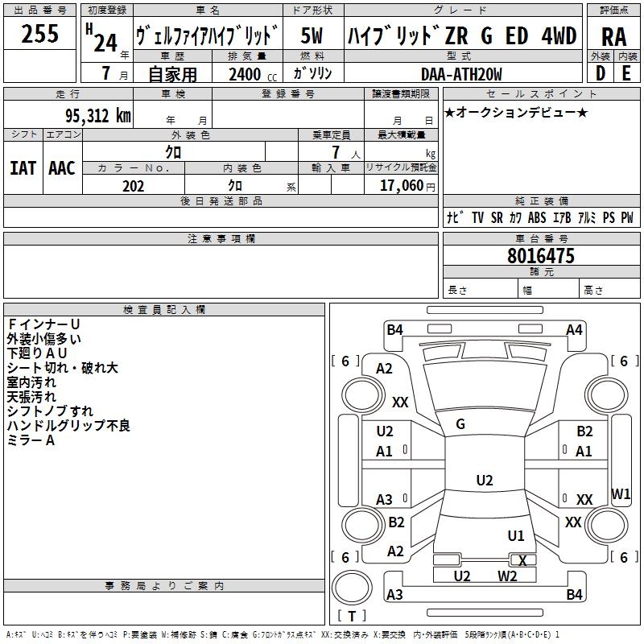This screenshot has height=644, width=644.
Task: Click the カワ leather equipment entry
Action: (515, 217)
